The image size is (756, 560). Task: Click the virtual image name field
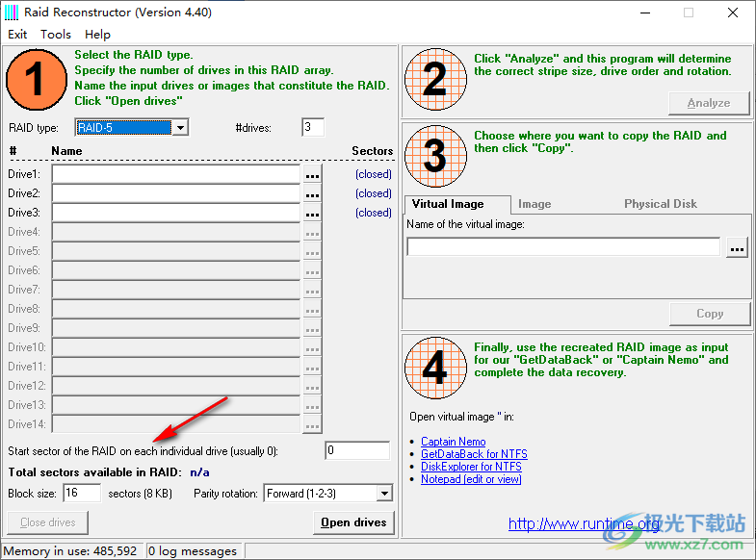click(x=563, y=247)
